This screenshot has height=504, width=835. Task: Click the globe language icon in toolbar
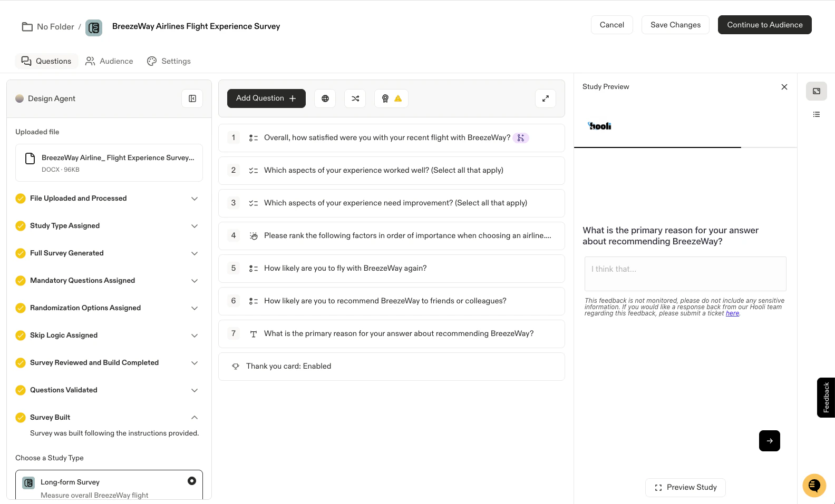tap(325, 98)
